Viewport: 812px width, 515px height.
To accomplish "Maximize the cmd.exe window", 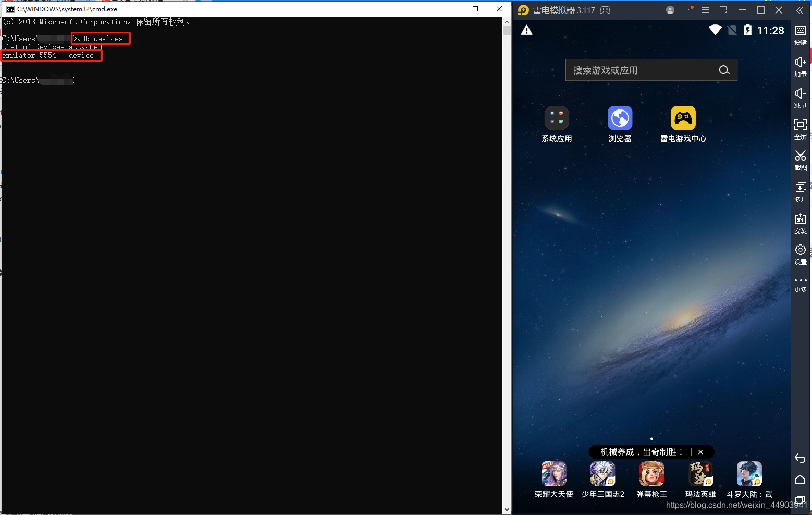I will point(475,9).
